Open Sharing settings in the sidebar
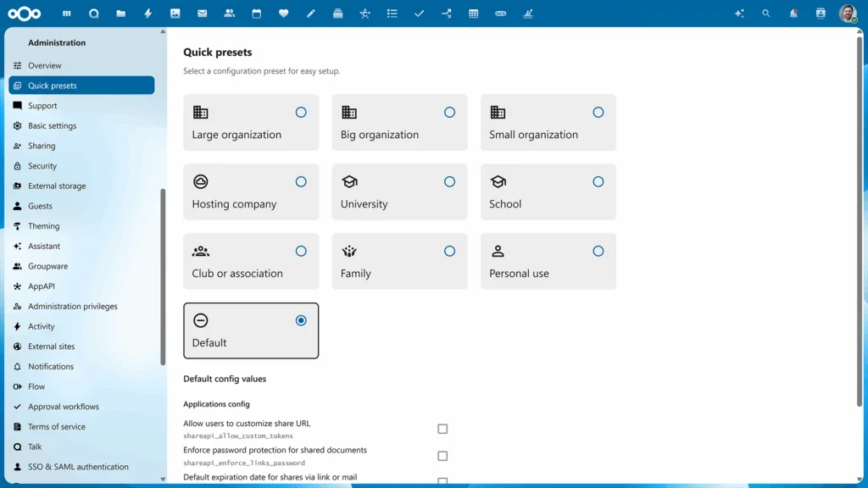Screen dimensions: 868x488 42,146
